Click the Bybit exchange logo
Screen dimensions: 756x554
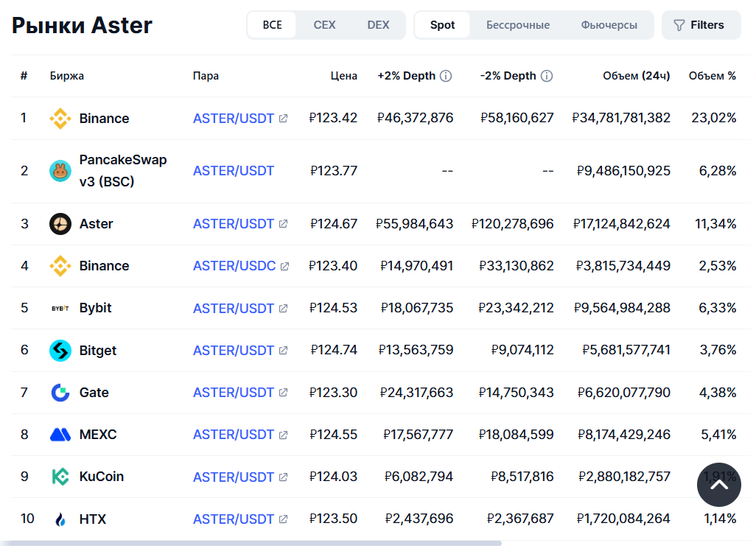click(x=60, y=308)
